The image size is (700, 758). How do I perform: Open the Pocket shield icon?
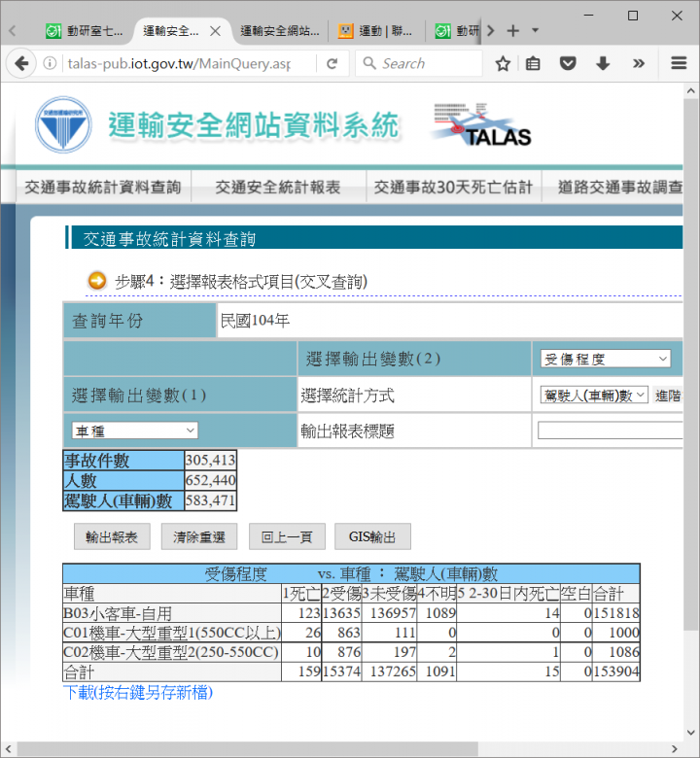click(568, 63)
